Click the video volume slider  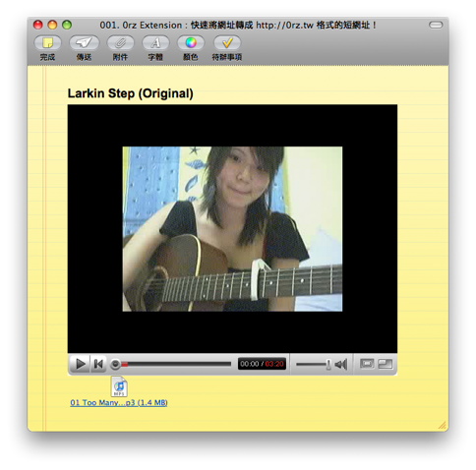coord(314,364)
